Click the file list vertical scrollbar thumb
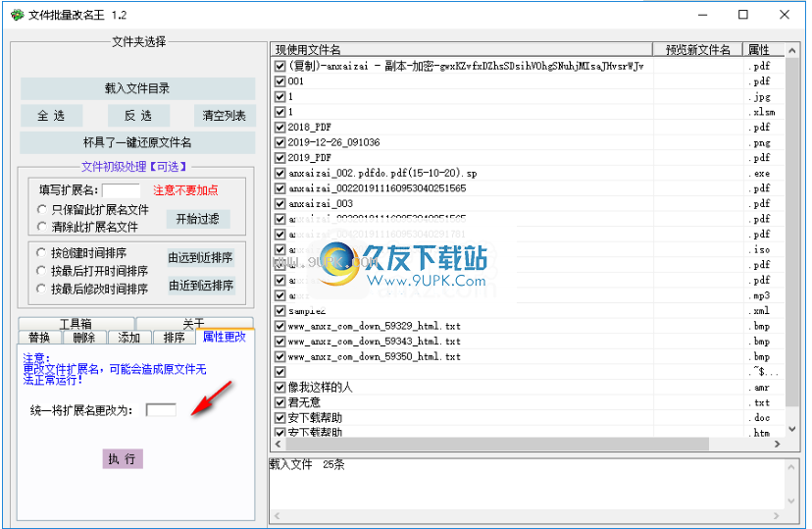Viewport: 812px width, 529px height. click(x=791, y=233)
